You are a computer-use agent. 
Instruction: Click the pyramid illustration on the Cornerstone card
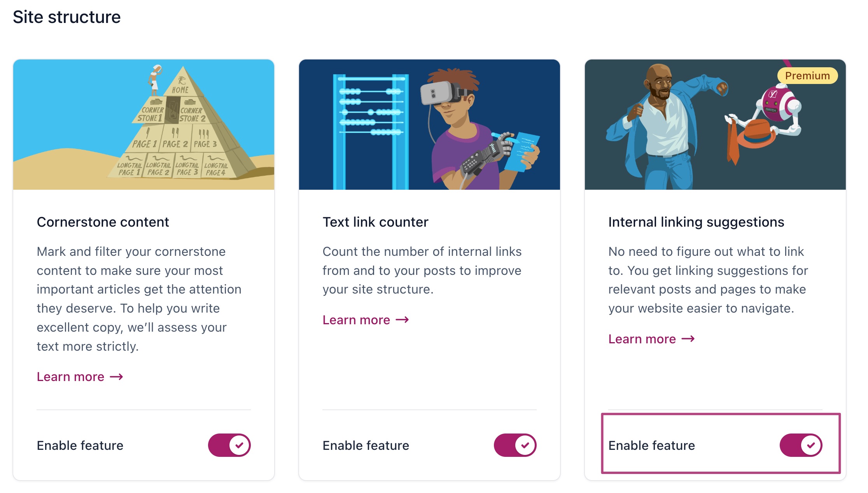(143, 124)
